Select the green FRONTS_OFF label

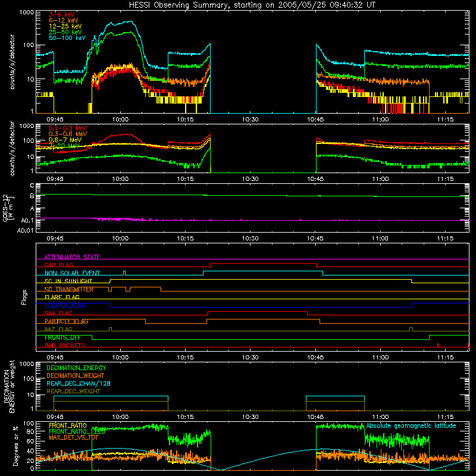coord(62,337)
